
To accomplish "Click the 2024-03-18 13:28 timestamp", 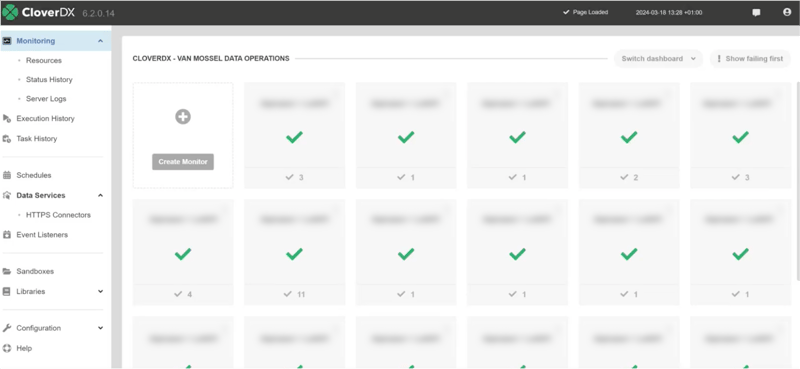I will click(668, 12).
